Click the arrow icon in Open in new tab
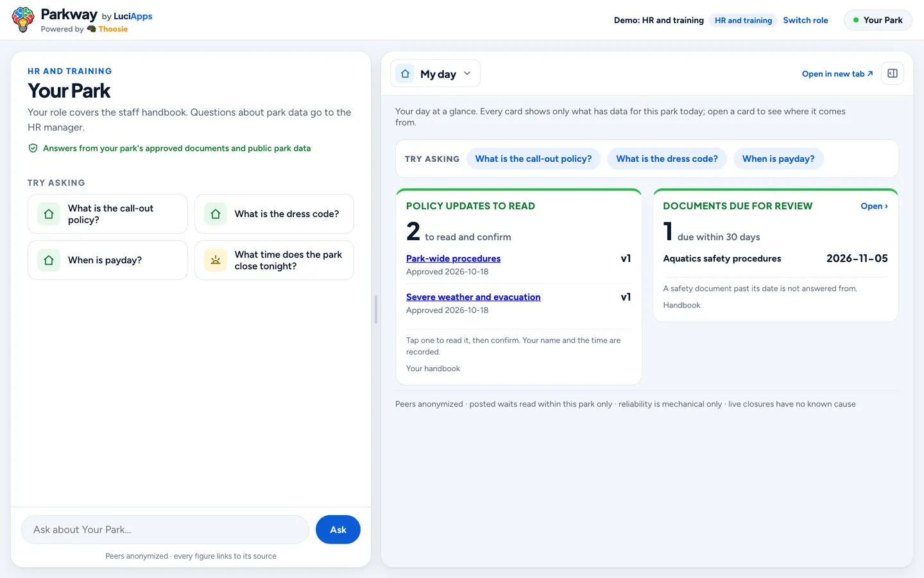 click(x=870, y=74)
